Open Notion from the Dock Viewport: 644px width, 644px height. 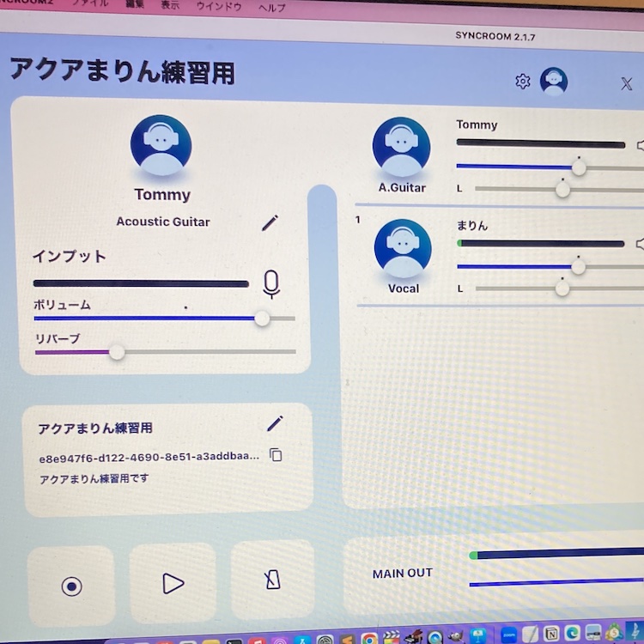click(551, 634)
